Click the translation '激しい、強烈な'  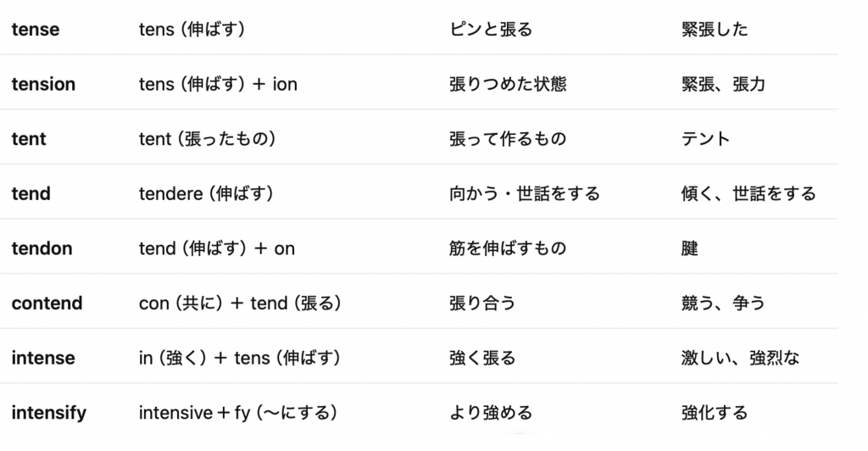click(740, 358)
